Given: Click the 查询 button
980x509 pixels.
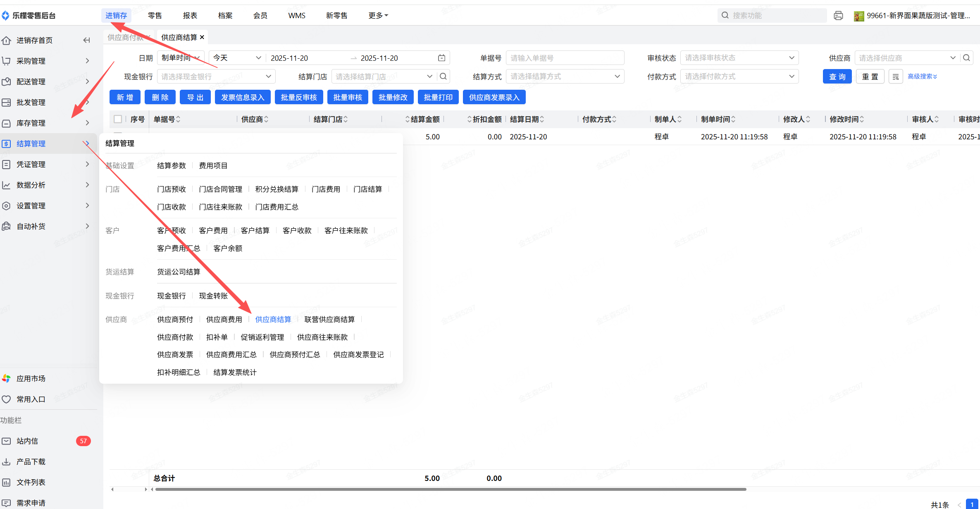Looking at the screenshot, I should (x=837, y=77).
